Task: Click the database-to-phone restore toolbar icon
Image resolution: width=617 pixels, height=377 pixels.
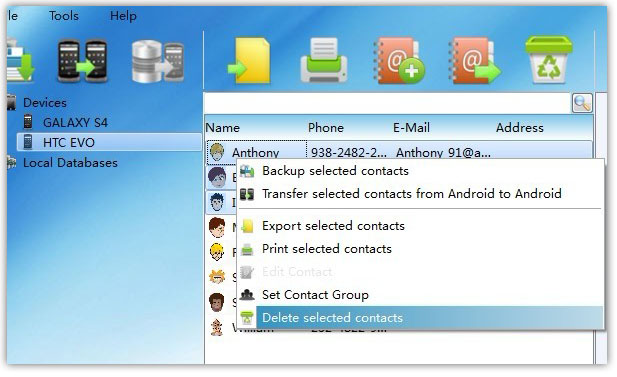Action: pyautogui.click(x=158, y=61)
